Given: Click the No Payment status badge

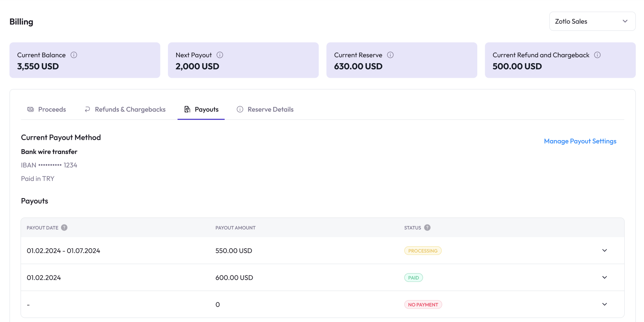Looking at the screenshot, I should click(423, 305).
